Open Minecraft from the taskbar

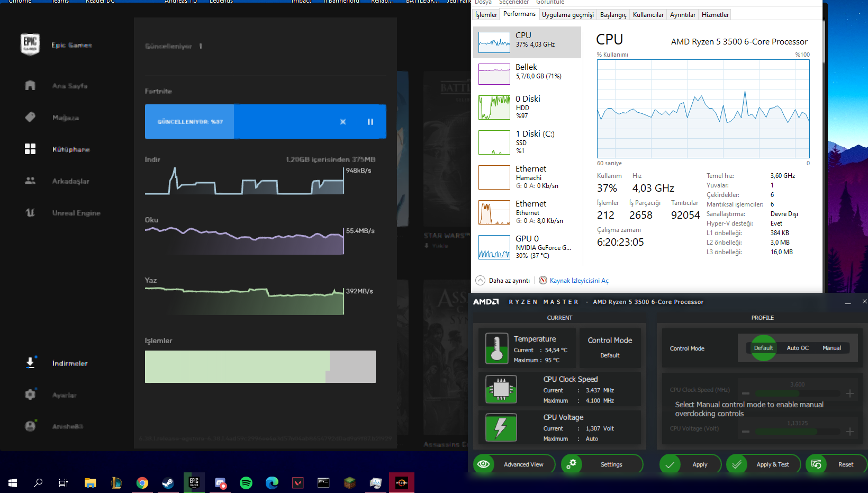pos(350,482)
